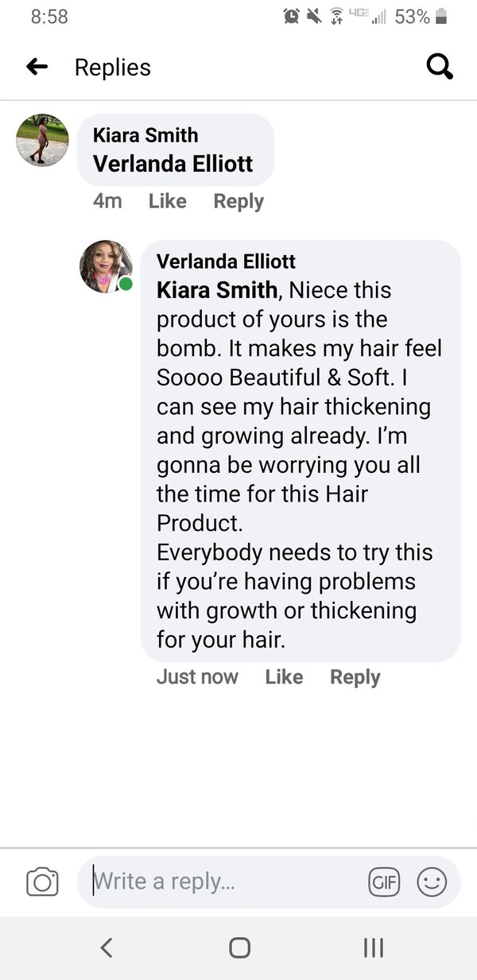Open Verlanda Elliott's profile picture
Viewport: 477px width, 980px height.
[x=106, y=266]
